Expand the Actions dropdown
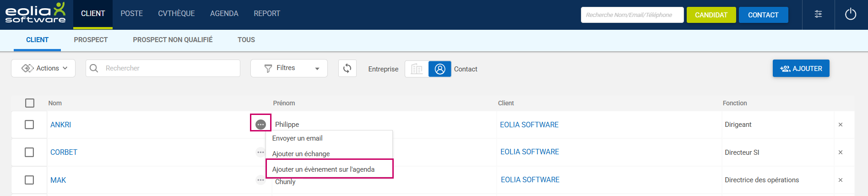Screen dimensions: 868x196 pos(43,68)
